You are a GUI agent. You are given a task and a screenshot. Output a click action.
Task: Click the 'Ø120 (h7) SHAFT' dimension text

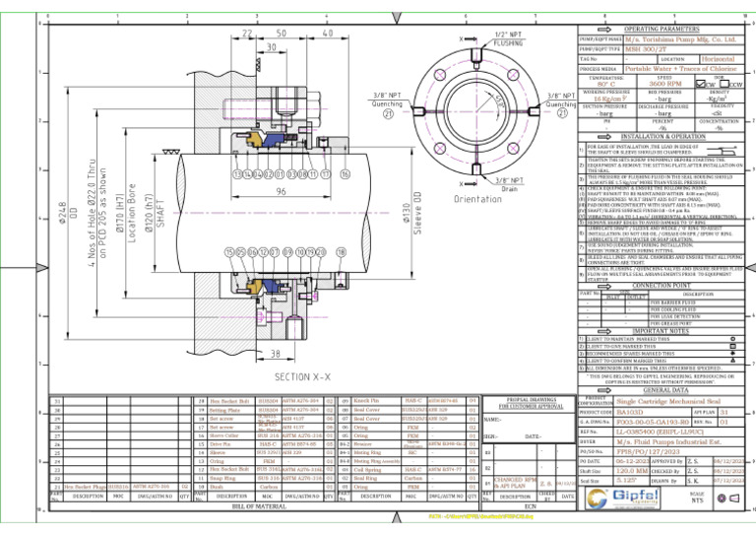pyautogui.click(x=155, y=213)
